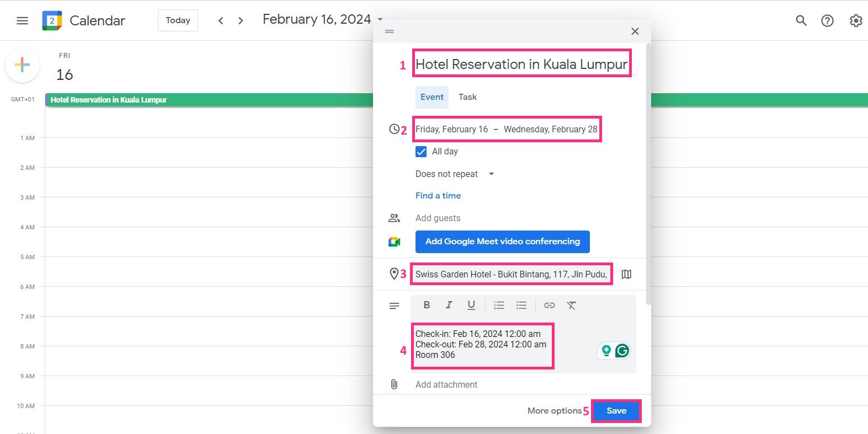The height and width of the screenshot is (434, 868).
Task: Click the Google Meet camera icon
Action: click(394, 242)
